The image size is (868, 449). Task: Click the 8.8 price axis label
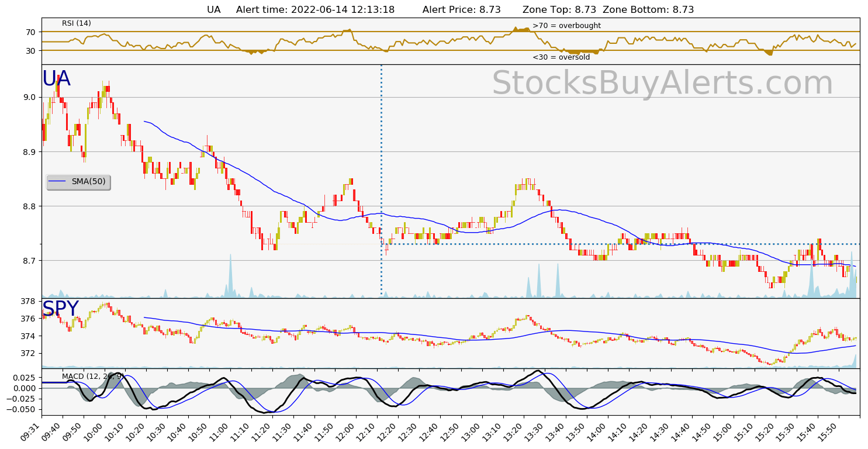(x=30, y=206)
